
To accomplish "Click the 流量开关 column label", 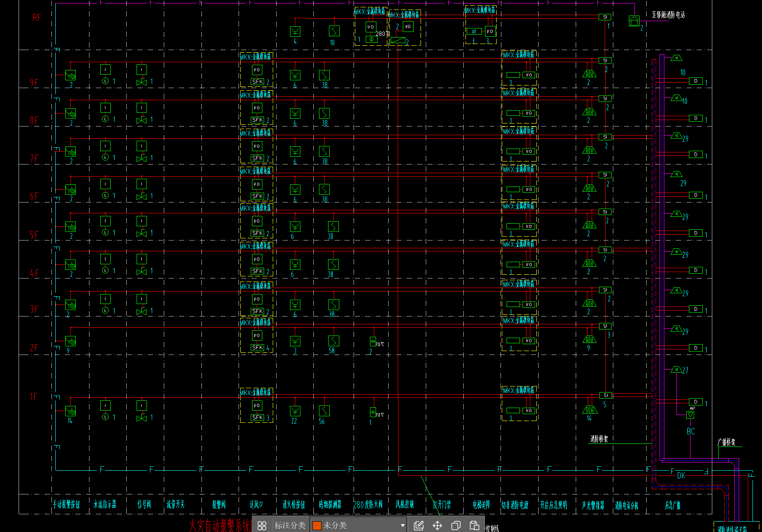I will (x=175, y=504).
